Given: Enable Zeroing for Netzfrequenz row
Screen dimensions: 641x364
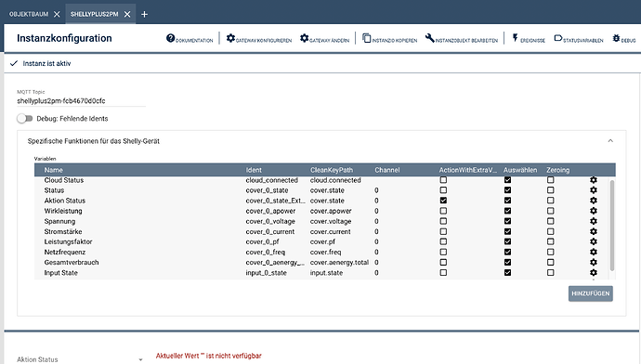Looking at the screenshot, I should click(551, 252).
